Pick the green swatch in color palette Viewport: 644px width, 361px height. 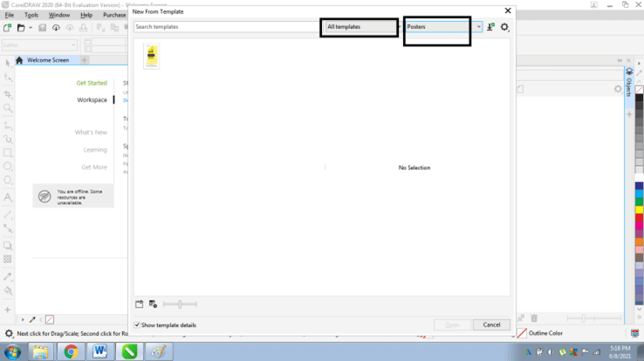[639, 201]
